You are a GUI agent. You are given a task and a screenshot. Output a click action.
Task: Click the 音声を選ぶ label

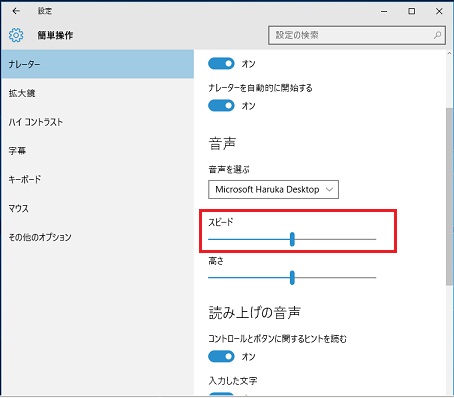click(229, 169)
